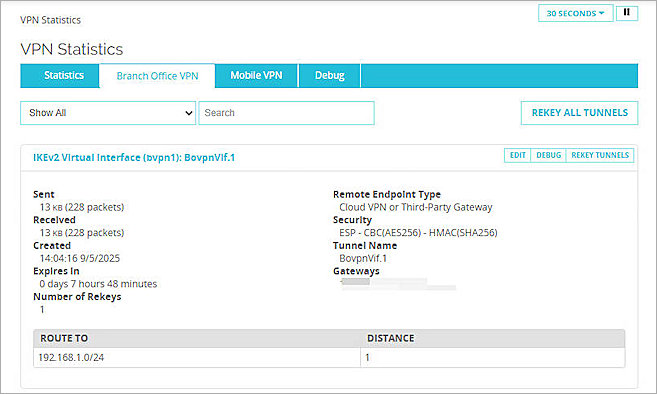The width and height of the screenshot is (657, 394).
Task: Go to the Debug tab
Action: click(x=330, y=75)
